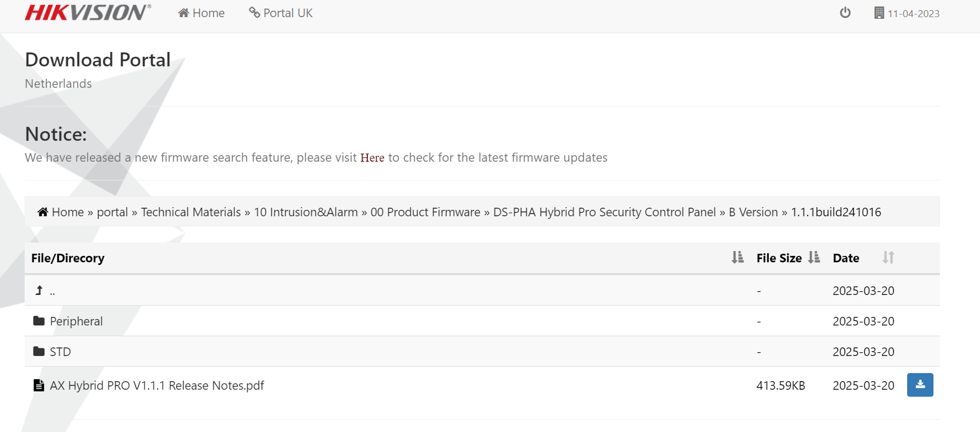The image size is (980, 432).
Task: Click the home icon in breadcrumb
Action: point(43,212)
